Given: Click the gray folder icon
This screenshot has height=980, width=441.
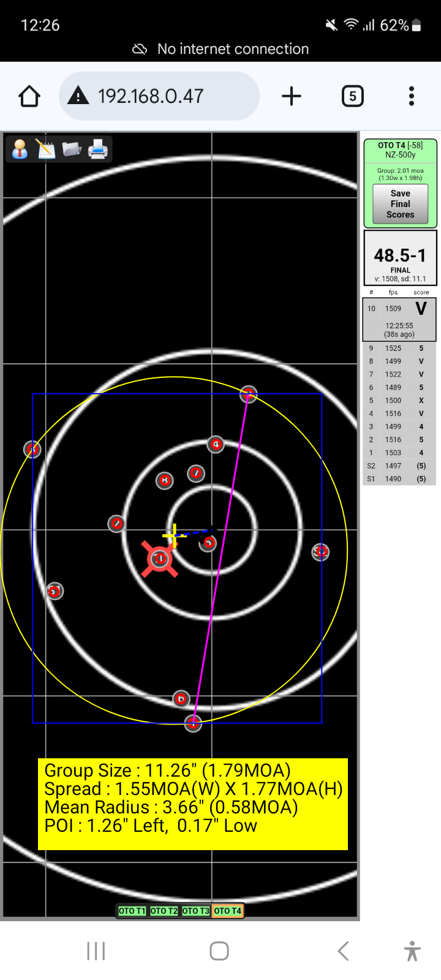Looking at the screenshot, I should pos(72,149).
